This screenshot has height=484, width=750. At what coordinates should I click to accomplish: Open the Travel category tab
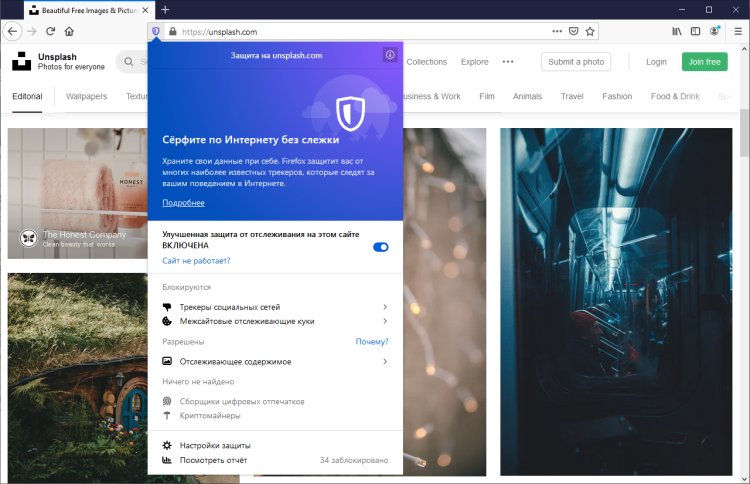pos(572,97)
